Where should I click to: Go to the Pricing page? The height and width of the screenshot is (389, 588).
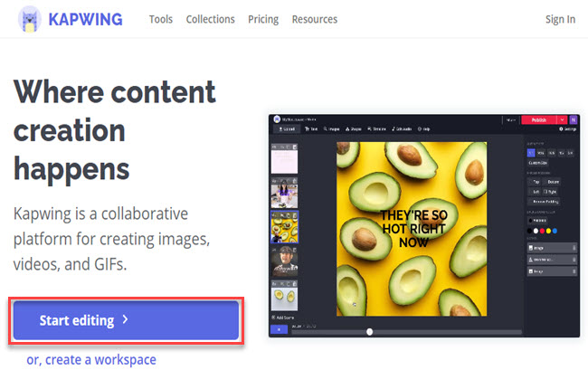pos(263,19)
